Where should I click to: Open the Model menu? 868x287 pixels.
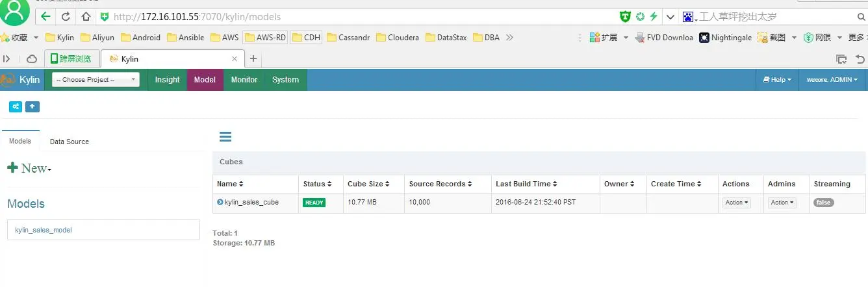(x=205, y=80)
